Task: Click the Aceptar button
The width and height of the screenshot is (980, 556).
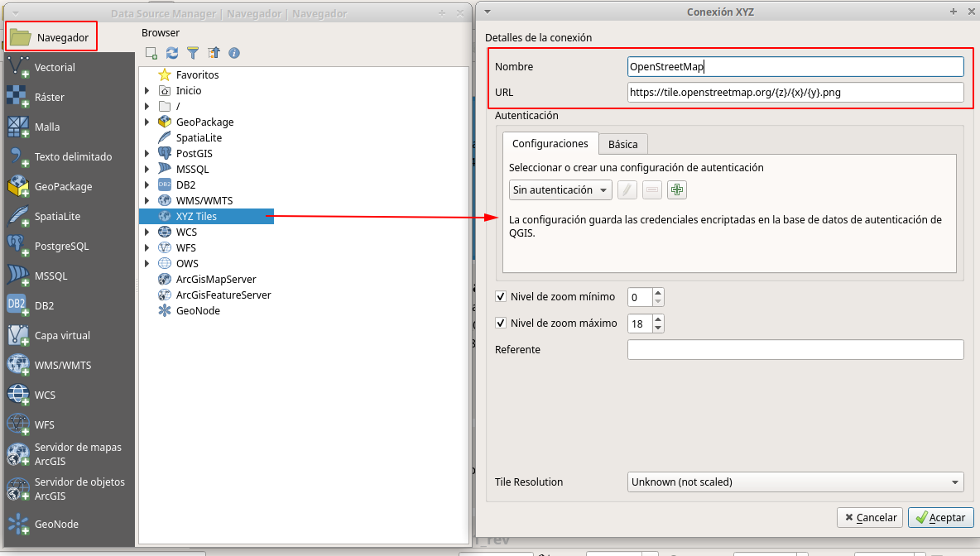Action: tap(940, 517)
